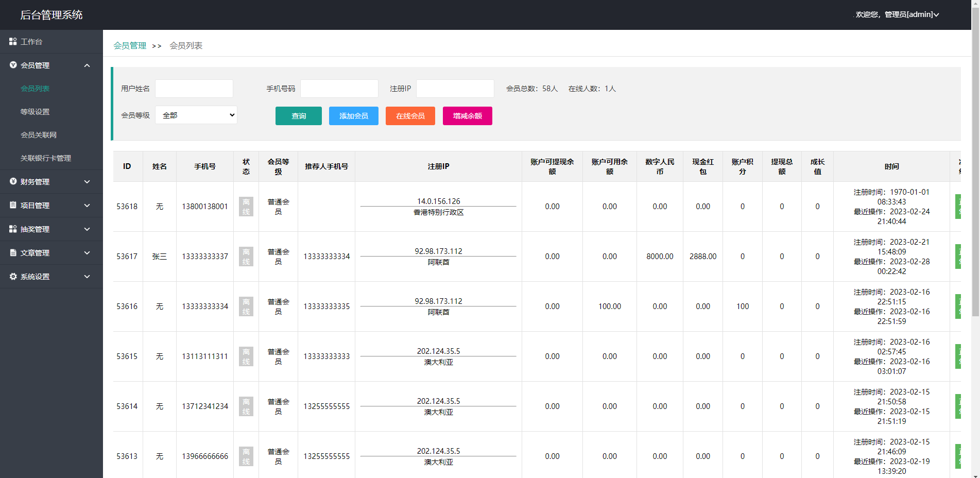
Task: Click the green 查询 search button
Action: coord(299,116)
